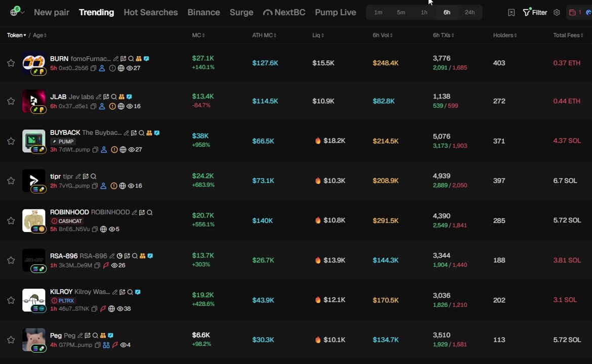Image resolution: width=592 pixels, height=364 pixels.
Task: Open the Peg pig token thumbnail
Action: (x=33, y=340)
